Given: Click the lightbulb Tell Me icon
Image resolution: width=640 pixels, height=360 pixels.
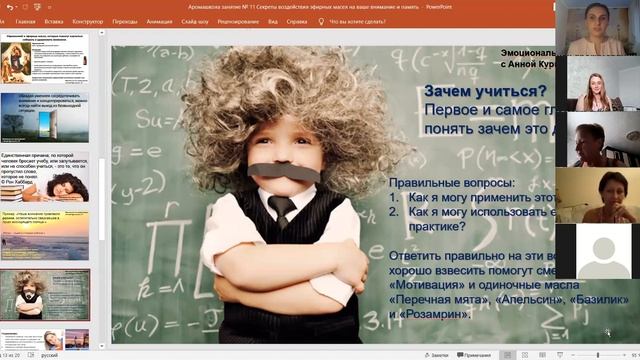Looking at the screenshot, I should pos(321,22).
